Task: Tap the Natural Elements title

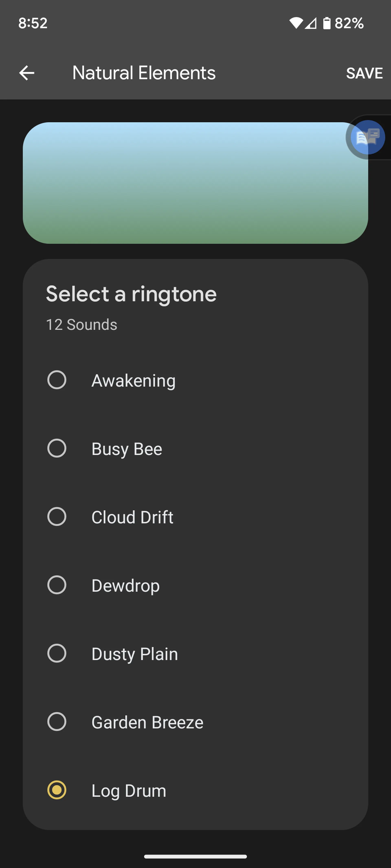Action: pos(144,73)
